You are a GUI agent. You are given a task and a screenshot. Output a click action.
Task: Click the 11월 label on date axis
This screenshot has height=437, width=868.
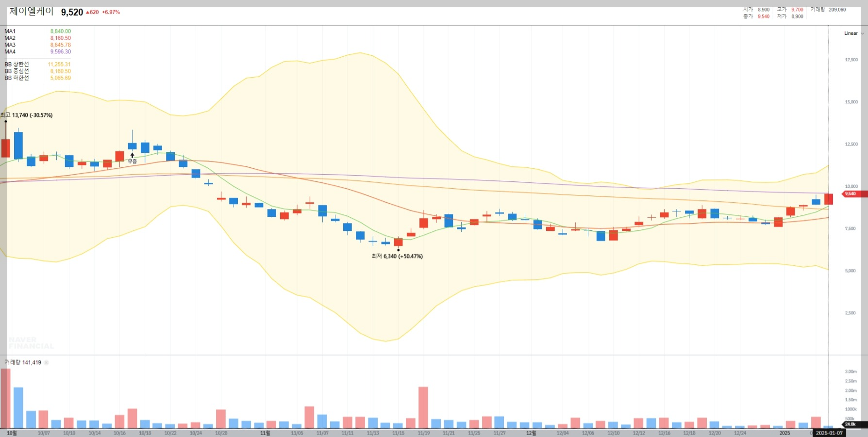pyautogui.click(x=265, y=433)
